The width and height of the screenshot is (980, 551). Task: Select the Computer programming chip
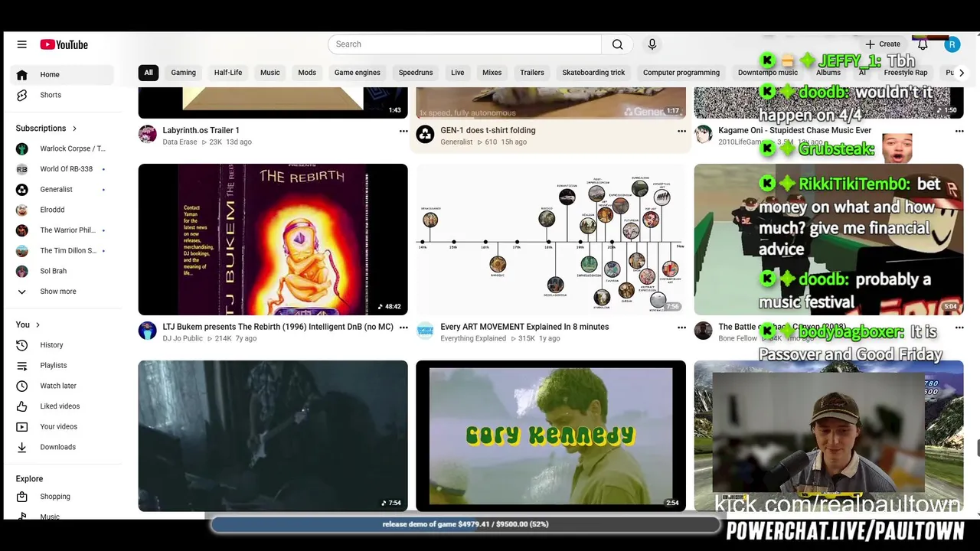(x=681, y=73)
